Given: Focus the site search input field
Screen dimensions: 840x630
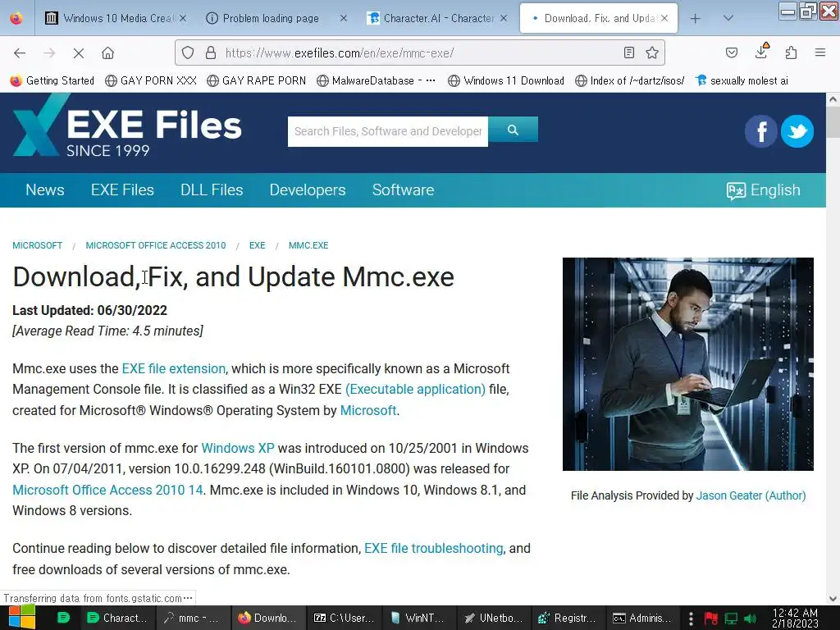Looking at the screenshot, I should [388, 131].
